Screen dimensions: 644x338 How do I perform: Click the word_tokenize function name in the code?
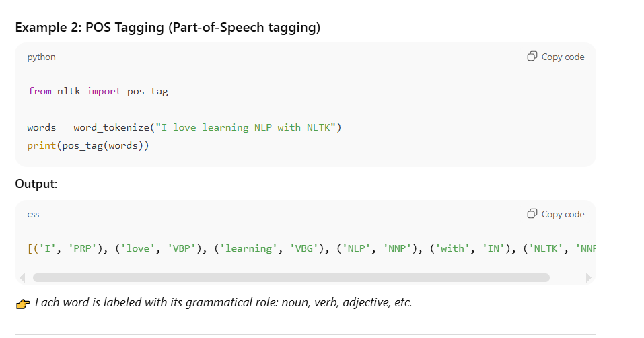coord(110,127)
